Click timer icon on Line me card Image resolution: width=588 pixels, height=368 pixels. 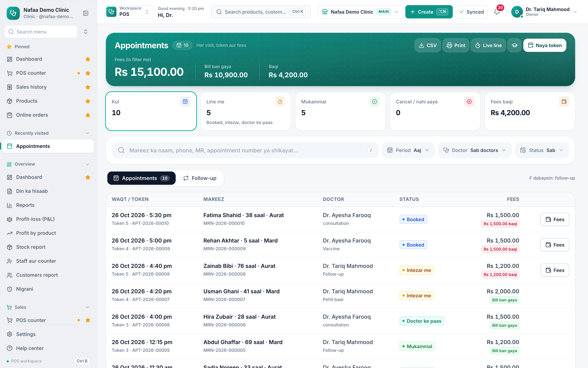(x=280, y=102)
